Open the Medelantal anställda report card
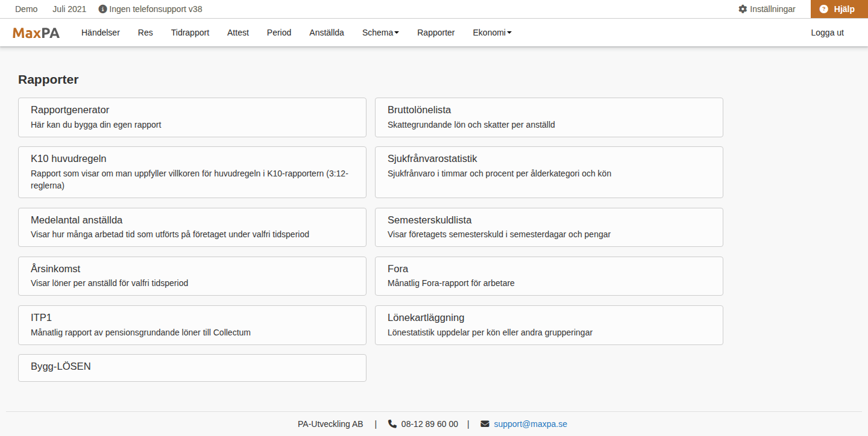Image resolution: width=868 pixels, height=436 pixels. 192,227
